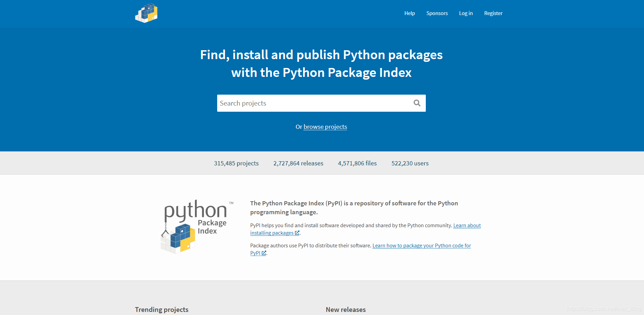Open Learn about installing packages link
644x315 pixels.
tap(366, 229)
